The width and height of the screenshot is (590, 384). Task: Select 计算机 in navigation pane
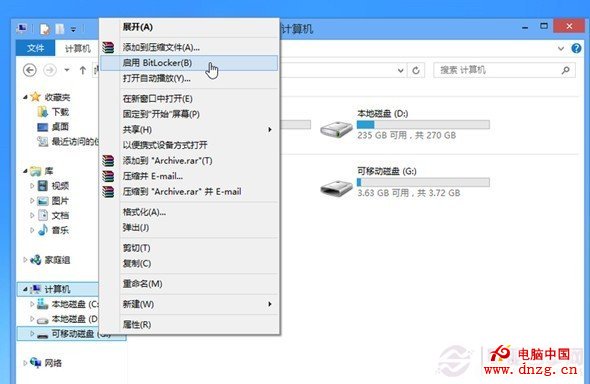click(x=57, y=289)
